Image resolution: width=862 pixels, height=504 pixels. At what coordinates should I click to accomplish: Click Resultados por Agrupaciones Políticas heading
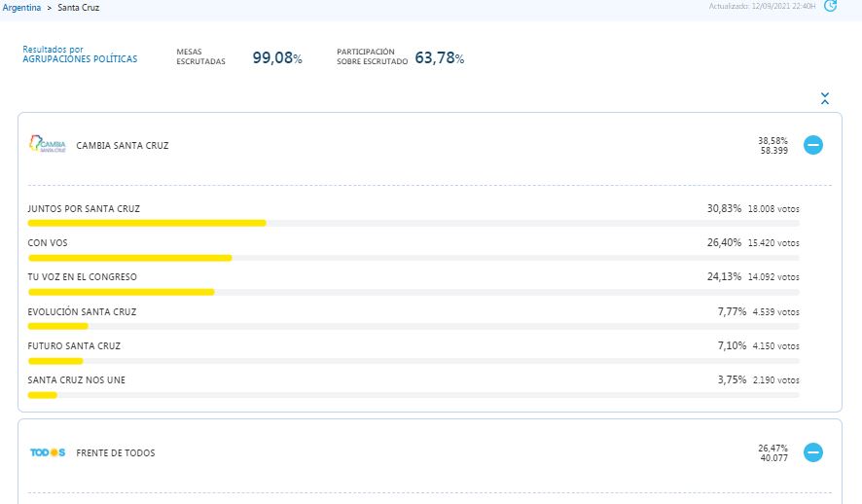(x=80, y=54)
